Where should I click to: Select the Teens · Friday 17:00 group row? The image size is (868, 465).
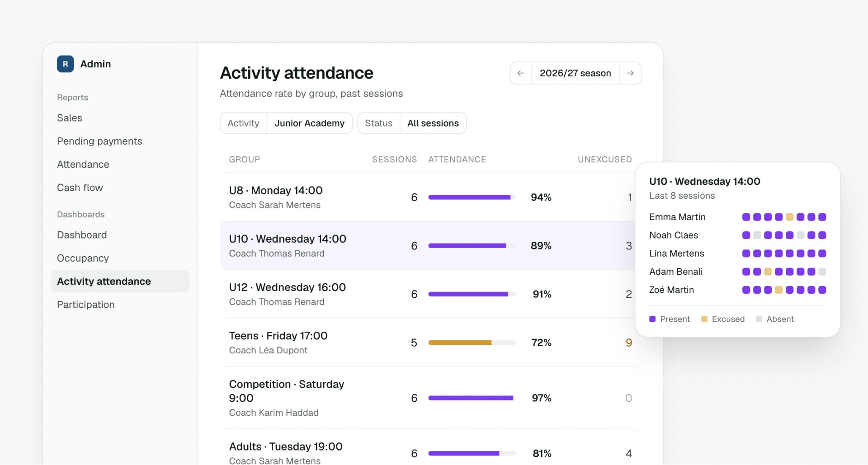[x=430, y=343]
